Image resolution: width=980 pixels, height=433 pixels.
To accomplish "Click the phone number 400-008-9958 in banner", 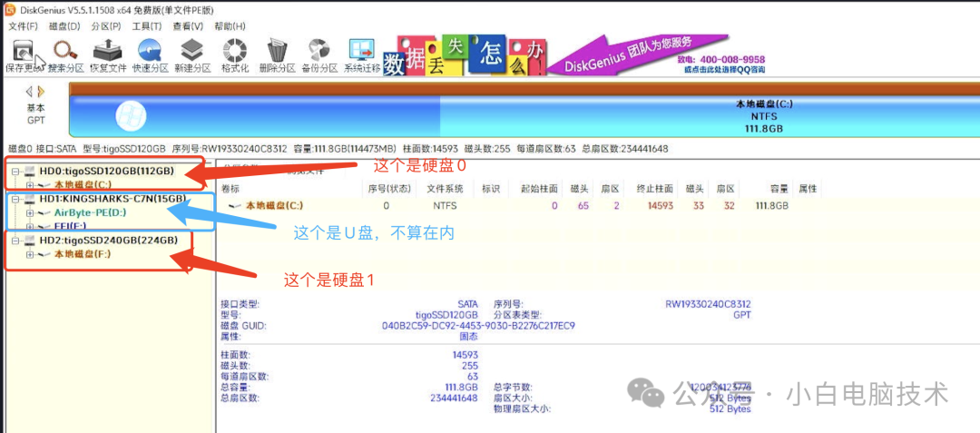I will click(734, 59).
